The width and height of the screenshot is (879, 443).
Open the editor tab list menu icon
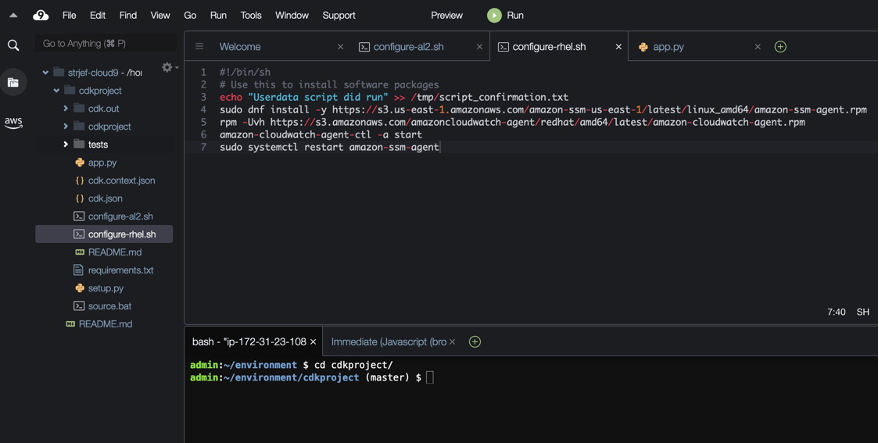199,47
